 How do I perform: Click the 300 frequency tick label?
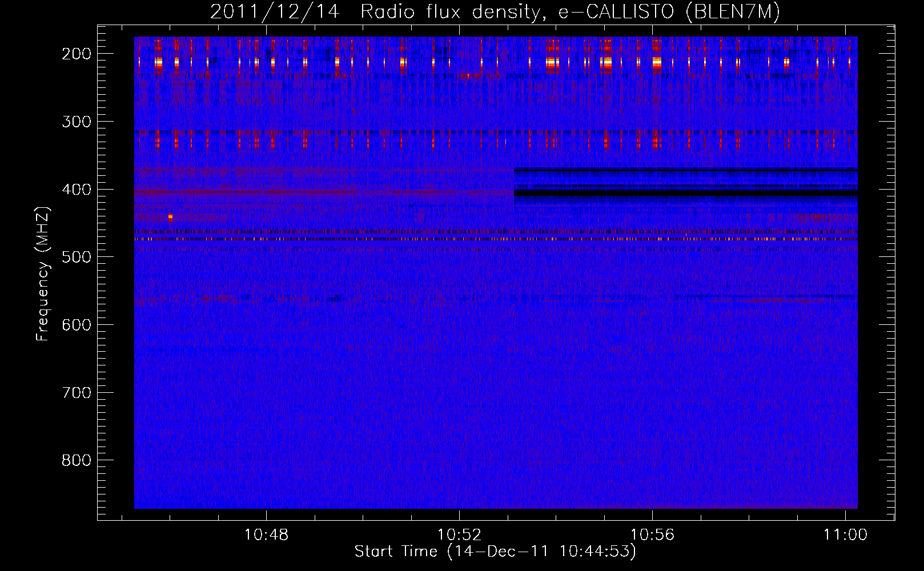(76, 122)
